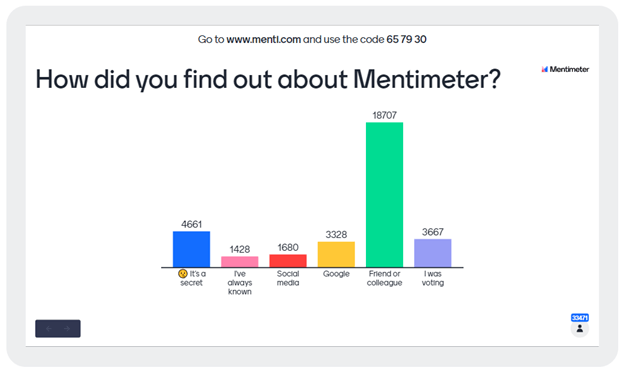Image resolution: width=624 pixels, height=372 pixels.
Task: Click the 18707 value label
Action: (384, 115)
